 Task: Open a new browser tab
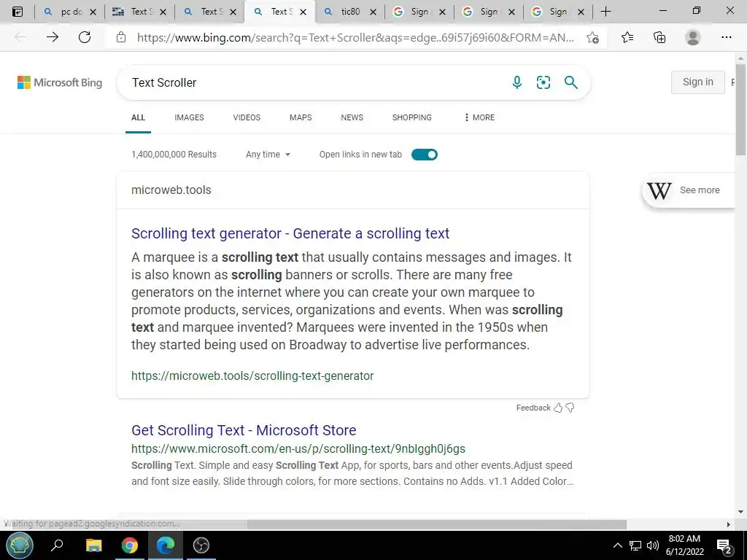tap(605, 12)
